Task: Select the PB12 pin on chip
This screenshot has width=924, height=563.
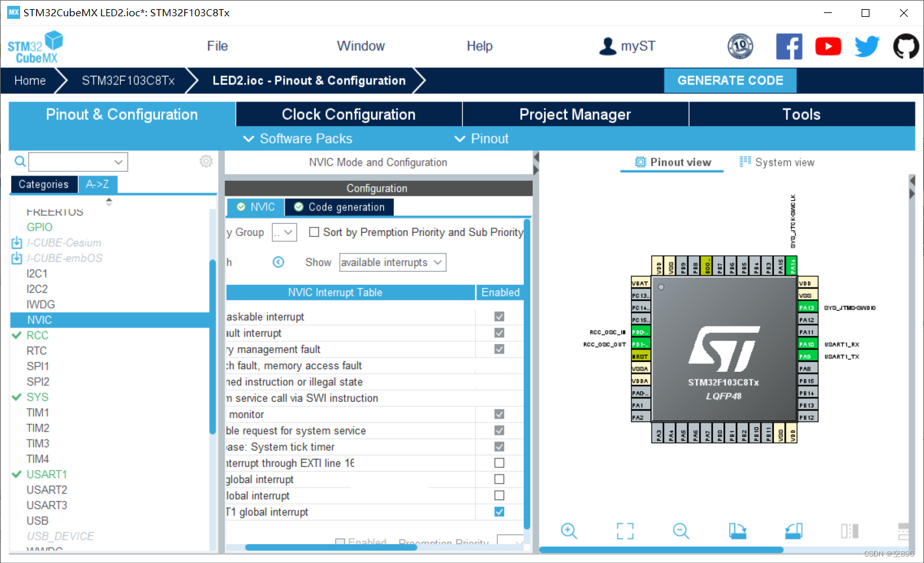Action: [807, 417]
